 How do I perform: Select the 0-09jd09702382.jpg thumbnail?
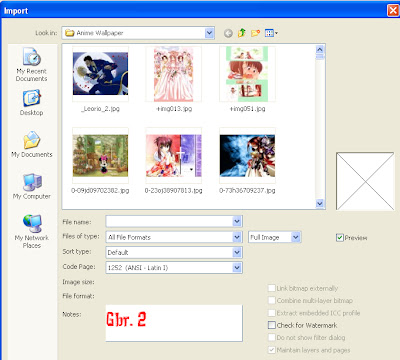100,155
